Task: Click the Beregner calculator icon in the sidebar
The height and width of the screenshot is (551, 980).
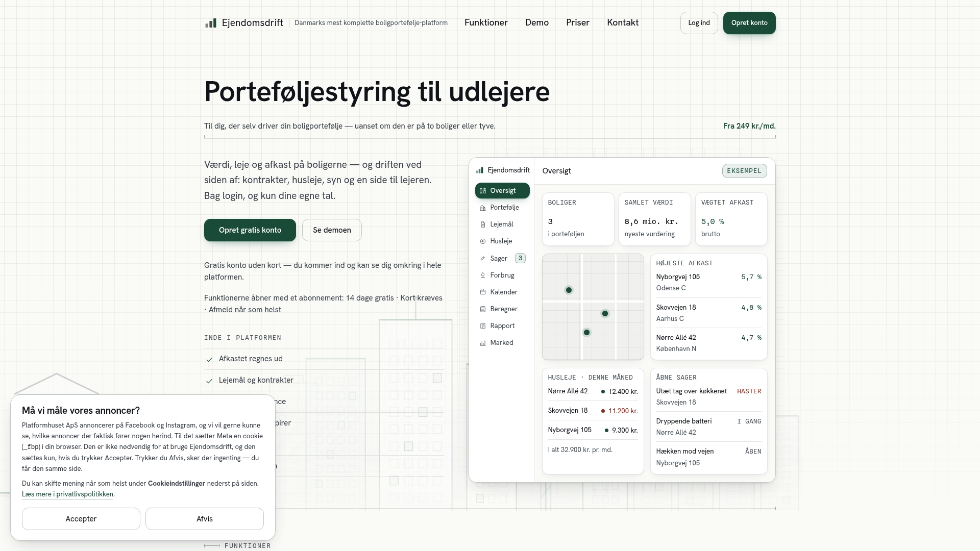Action: [x=483, y=309]
